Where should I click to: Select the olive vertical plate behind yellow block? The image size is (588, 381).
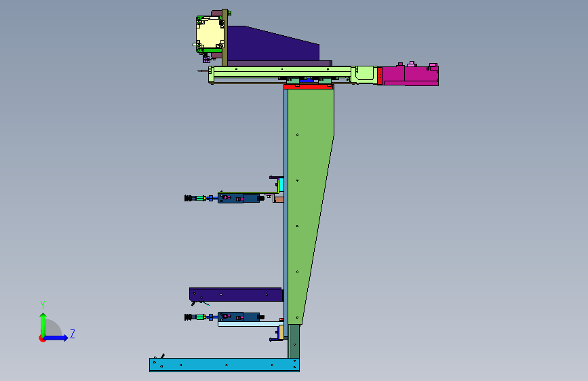click(225, 37)
